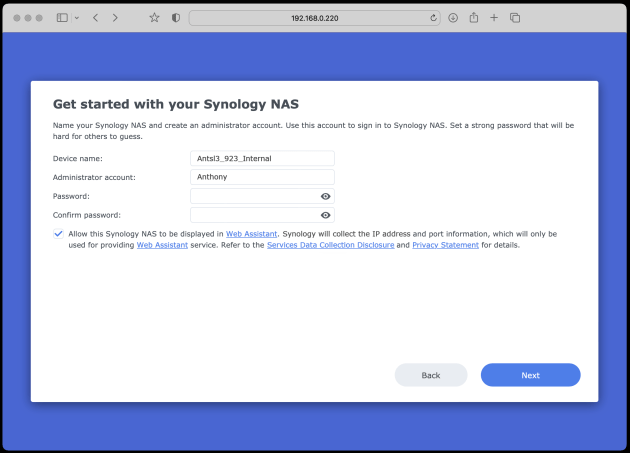This screenshot has height=453, width=630.
Task: Click the 'Device name:' label
Action: click(x=78, y=158)
